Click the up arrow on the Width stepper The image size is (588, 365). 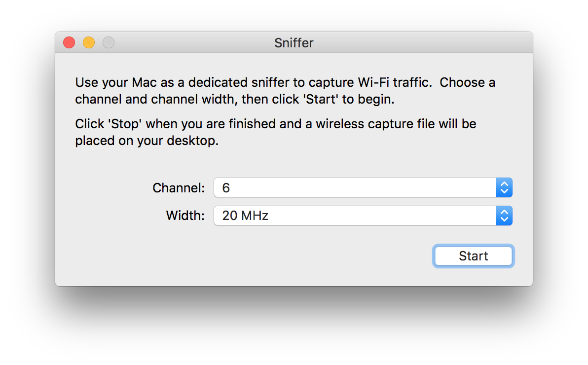pyautogui.click(x=504, y=213)
